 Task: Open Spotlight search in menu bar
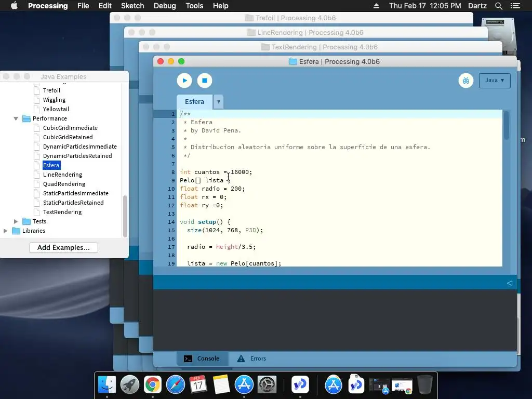[x=498, y=6]
